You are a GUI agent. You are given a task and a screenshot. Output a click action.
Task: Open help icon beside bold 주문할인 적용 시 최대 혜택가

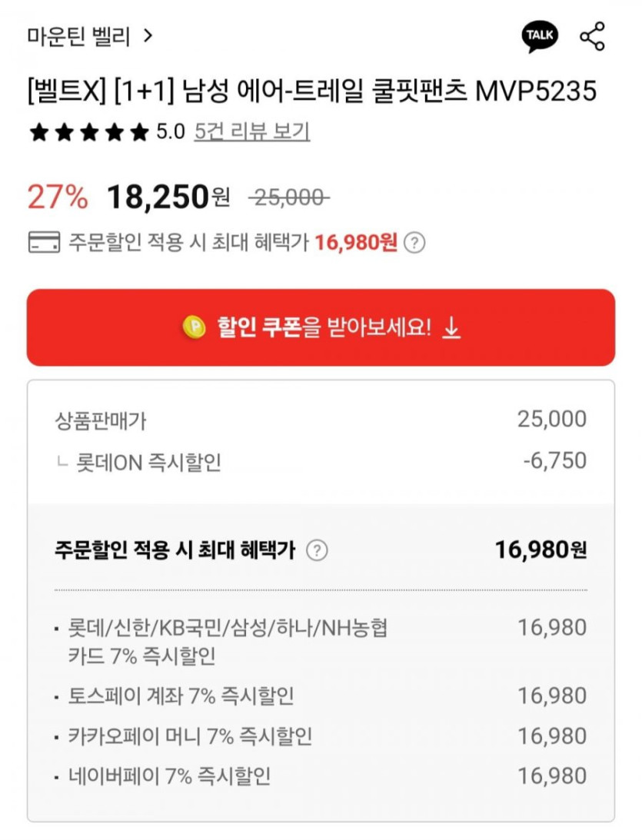(x=317, y=550)
